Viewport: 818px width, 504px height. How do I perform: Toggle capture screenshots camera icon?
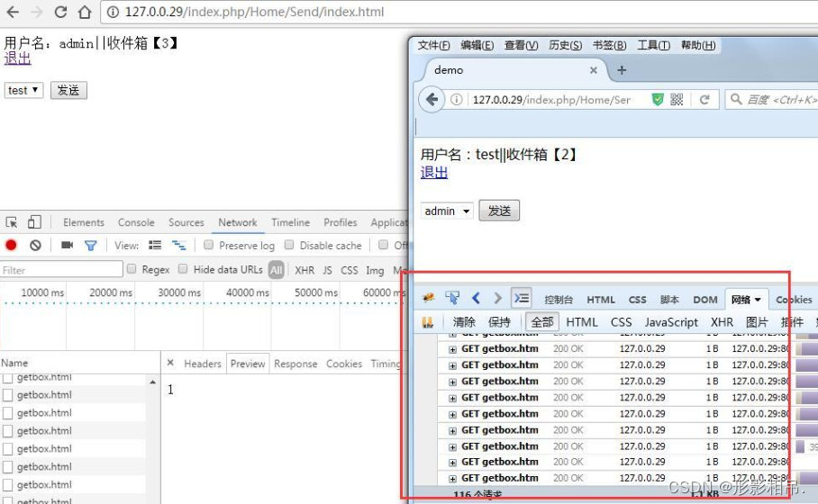[x=67, y=245]
